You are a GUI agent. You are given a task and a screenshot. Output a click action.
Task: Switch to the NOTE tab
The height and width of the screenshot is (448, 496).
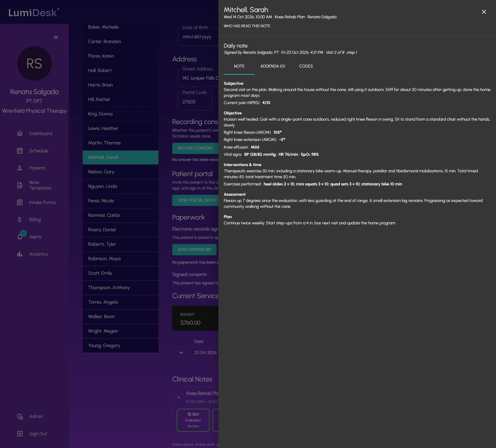pyautogui.click(x=239, y=66)
